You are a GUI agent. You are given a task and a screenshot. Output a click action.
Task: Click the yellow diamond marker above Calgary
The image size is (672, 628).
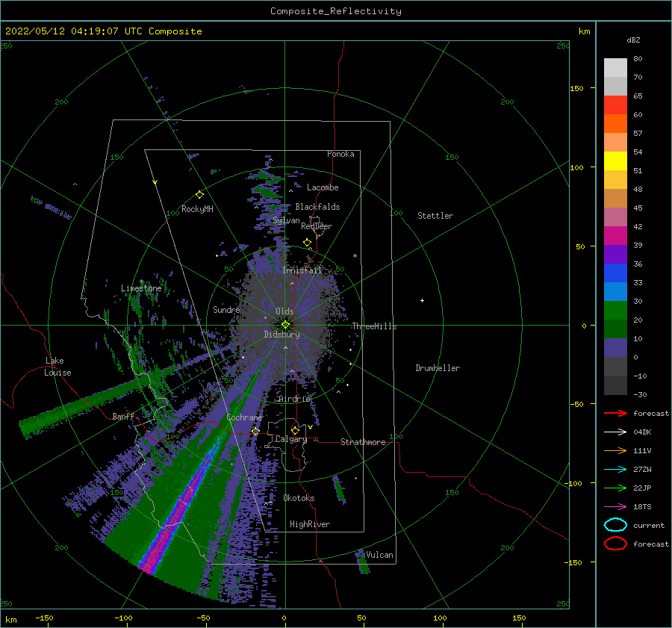(295, 430)
